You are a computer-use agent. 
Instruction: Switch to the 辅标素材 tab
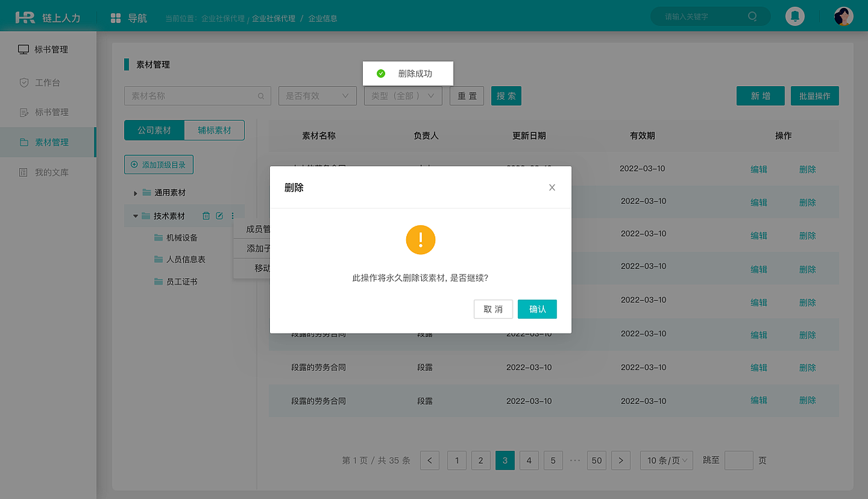tap(214, 129)
